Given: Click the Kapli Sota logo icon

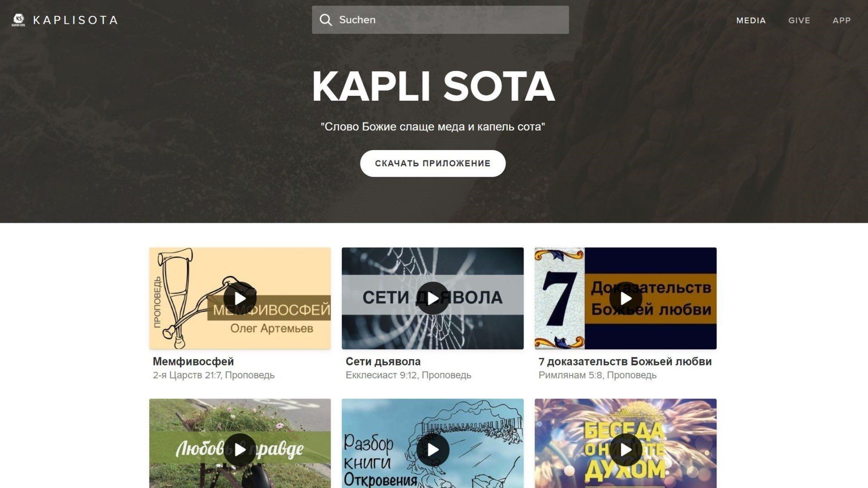Looking at the screenshot, I should [19, 20].
